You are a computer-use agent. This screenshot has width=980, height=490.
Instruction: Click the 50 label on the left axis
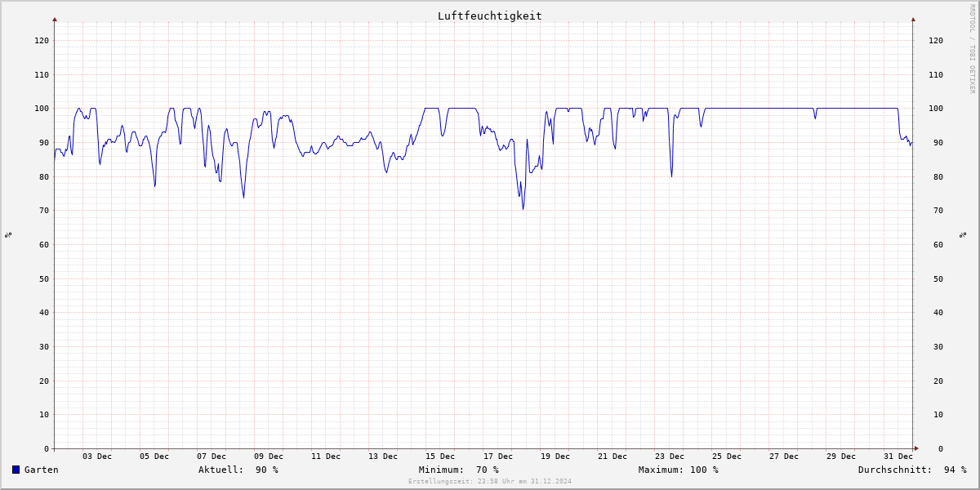click(44, 278)
